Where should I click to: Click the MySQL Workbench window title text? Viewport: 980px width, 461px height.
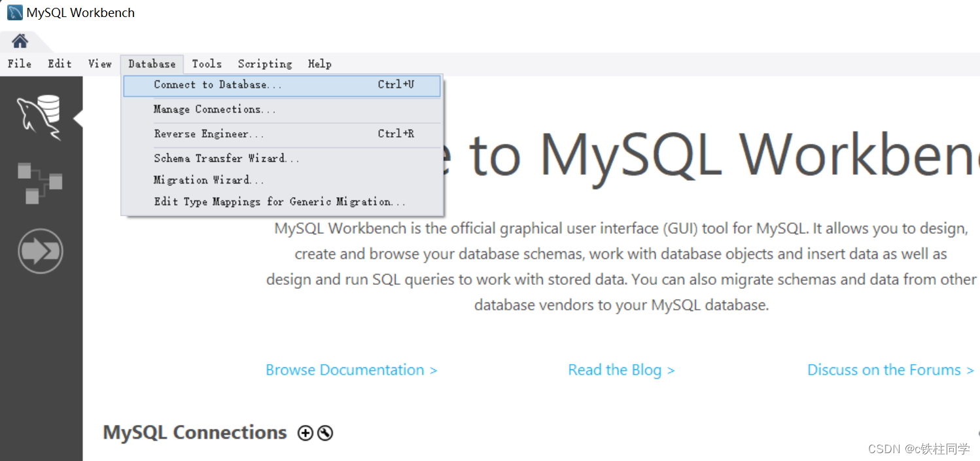tap(80, 12)
